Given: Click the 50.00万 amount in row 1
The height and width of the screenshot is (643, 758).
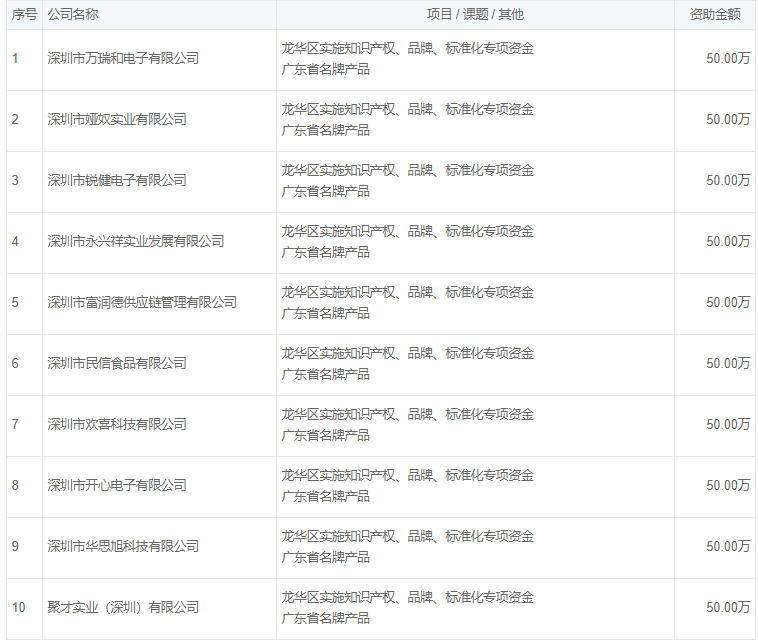Looking at the screenshot, I should 728,59.
